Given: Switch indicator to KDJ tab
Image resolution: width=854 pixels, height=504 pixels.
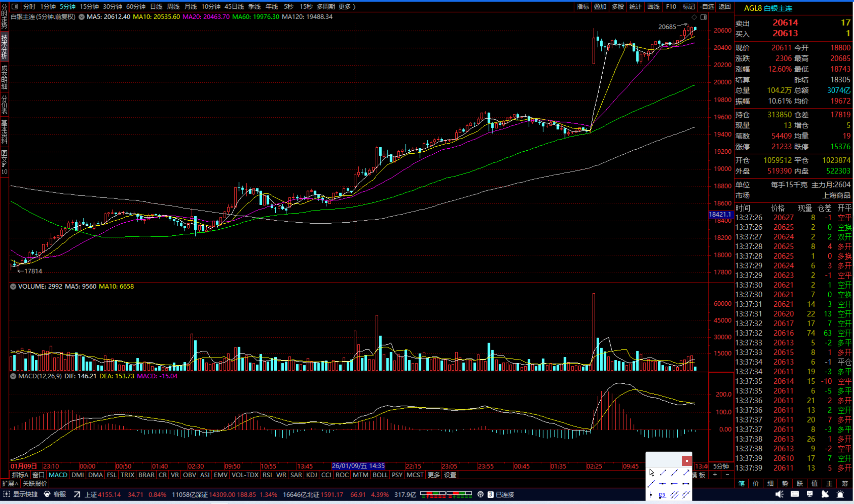Looking at the screenshot, I should [311, 475].
